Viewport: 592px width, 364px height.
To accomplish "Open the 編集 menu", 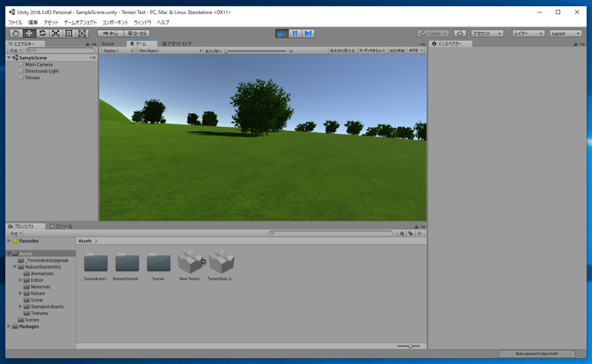I will click(x=33, y=23).
